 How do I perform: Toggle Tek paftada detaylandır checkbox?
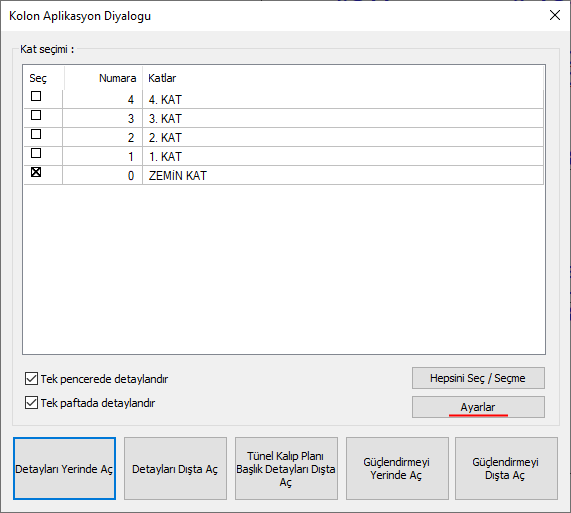click(x=31, y=403)
